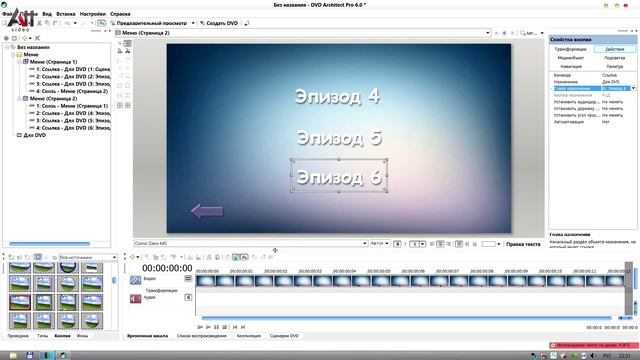Select the selection arrow tool in workspace toolbar
The image size is (640, 360).
click(x=120, y=43)
